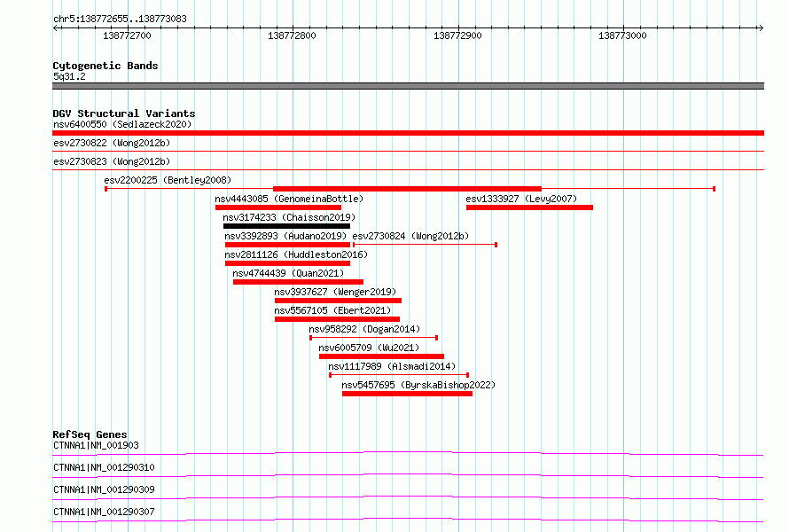Open the nsv6005709 (Wu2021) label
This screenshot has width=789, height=532.
(369, 348)
